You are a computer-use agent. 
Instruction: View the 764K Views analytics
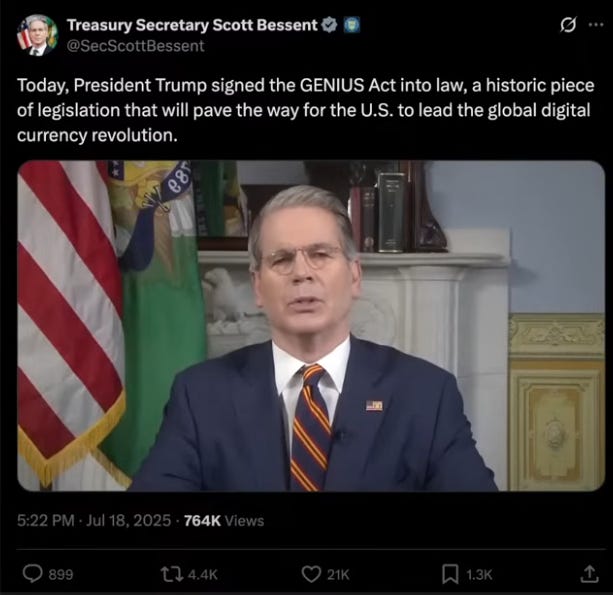[224, 521]
